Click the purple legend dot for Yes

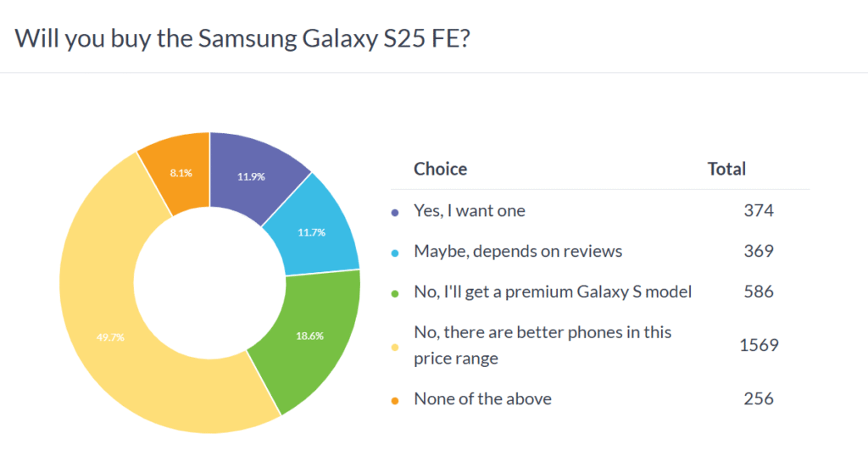(395, 212)
